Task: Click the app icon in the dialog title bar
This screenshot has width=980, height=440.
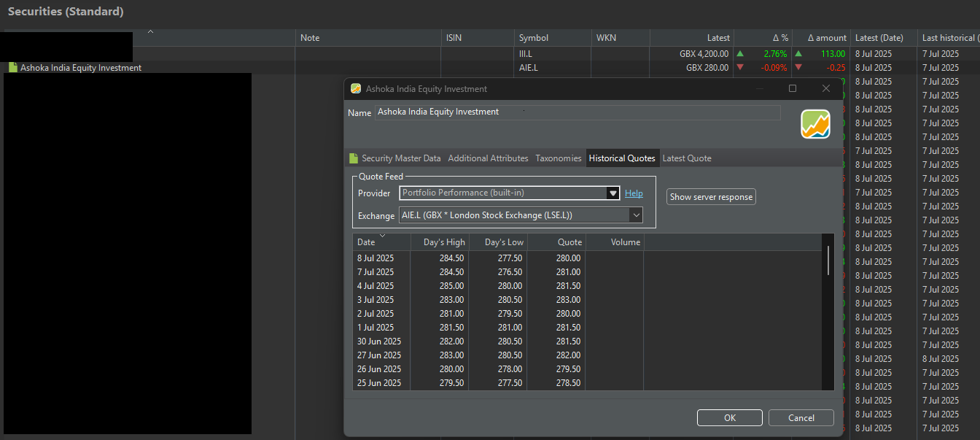Action: (356, 88)
